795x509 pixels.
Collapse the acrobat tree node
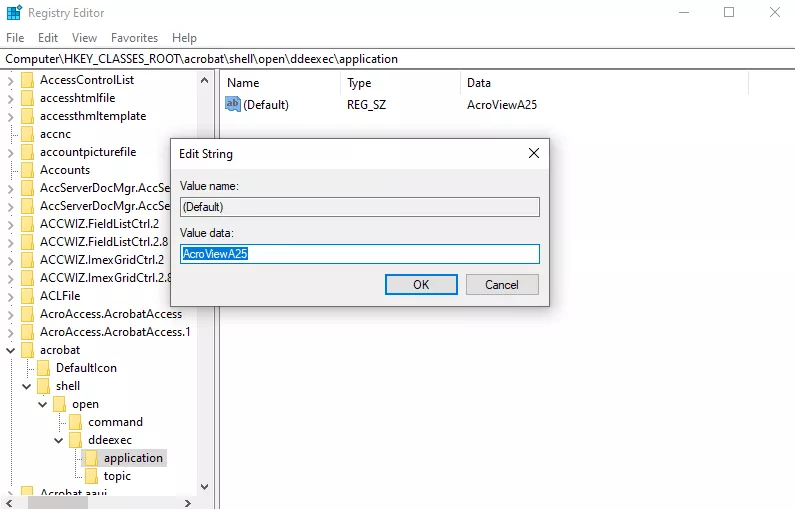(x=11, y=350)
